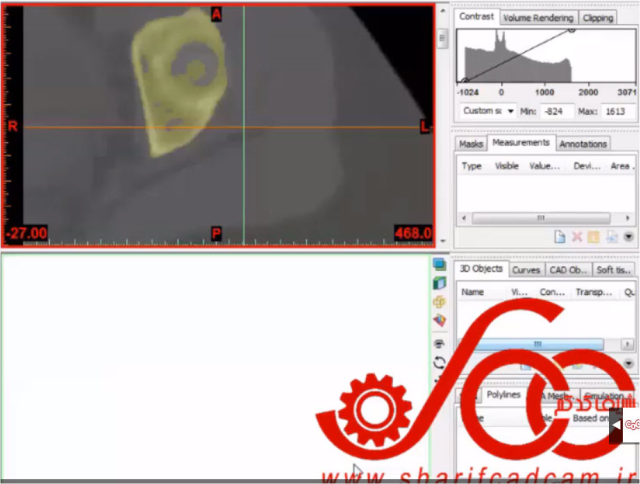Click the axial view slice scroll down arrow
Viewport: 640px width, 484px height.
point(442,241)
